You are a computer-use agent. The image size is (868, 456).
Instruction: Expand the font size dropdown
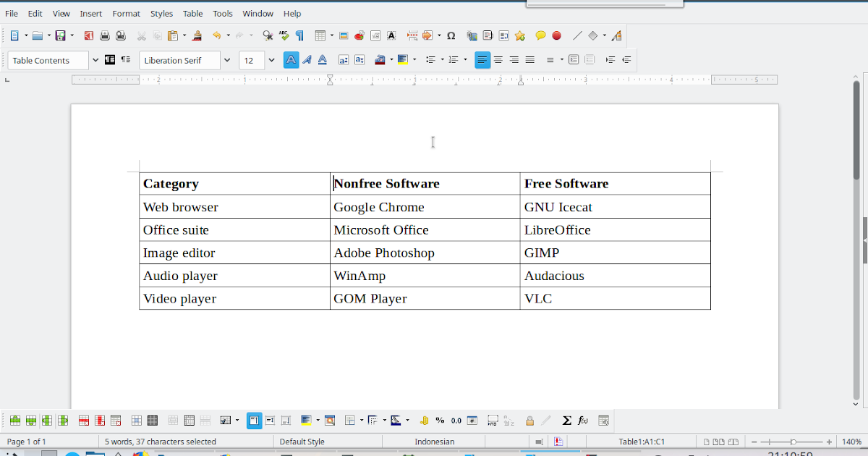(271, 60)
